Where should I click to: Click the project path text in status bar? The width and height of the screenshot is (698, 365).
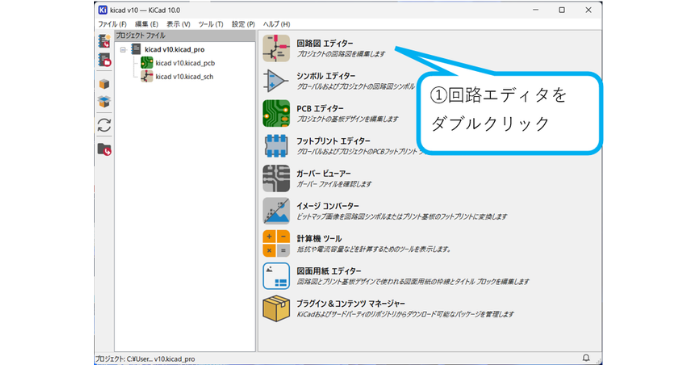tap(145, 359)
